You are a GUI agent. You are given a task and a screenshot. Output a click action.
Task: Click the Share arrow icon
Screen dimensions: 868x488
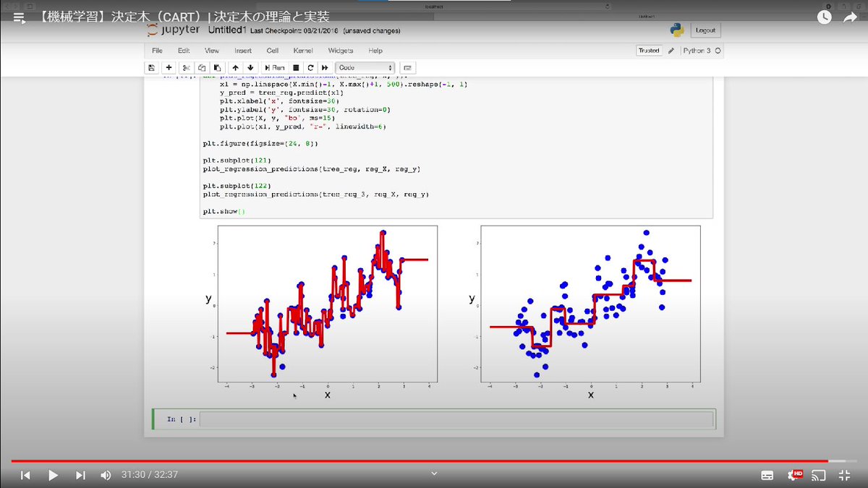(851, 17)
